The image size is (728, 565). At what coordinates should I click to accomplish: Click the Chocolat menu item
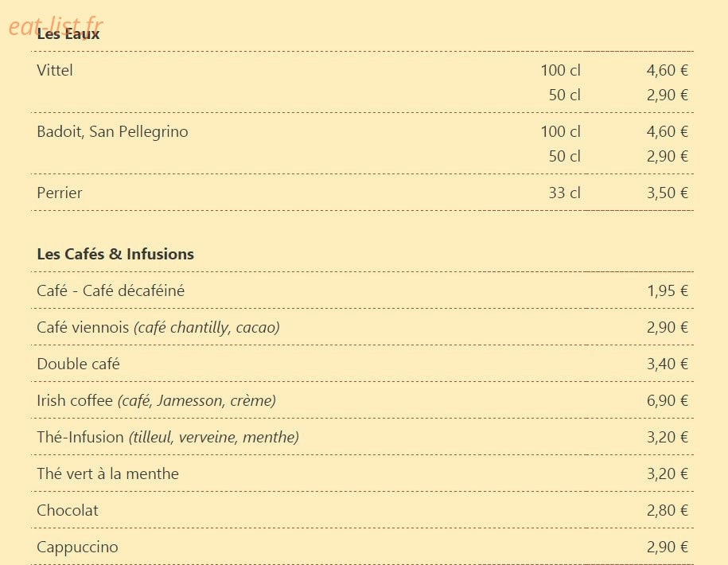point(68,510)
